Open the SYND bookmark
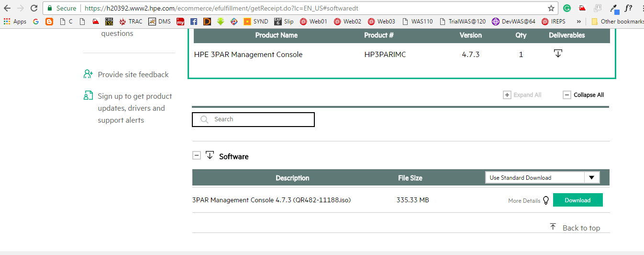This screenshot has width=644, height=255. coord(256,22)
